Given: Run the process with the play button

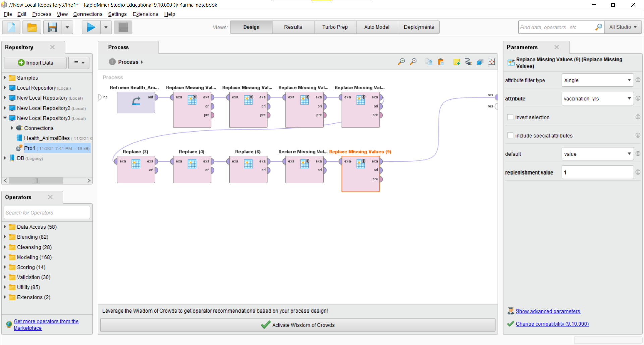Looking at the screenshot, I should coord(91,27).
